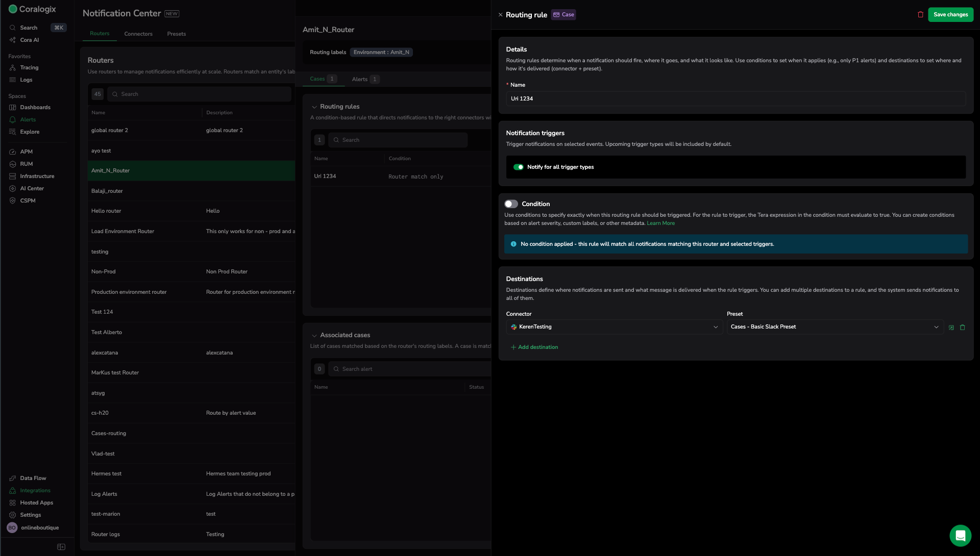Collapse the Routing rules section
Image resolution: width=980 pixels, height=556 pixels.
tap(314, 107)
